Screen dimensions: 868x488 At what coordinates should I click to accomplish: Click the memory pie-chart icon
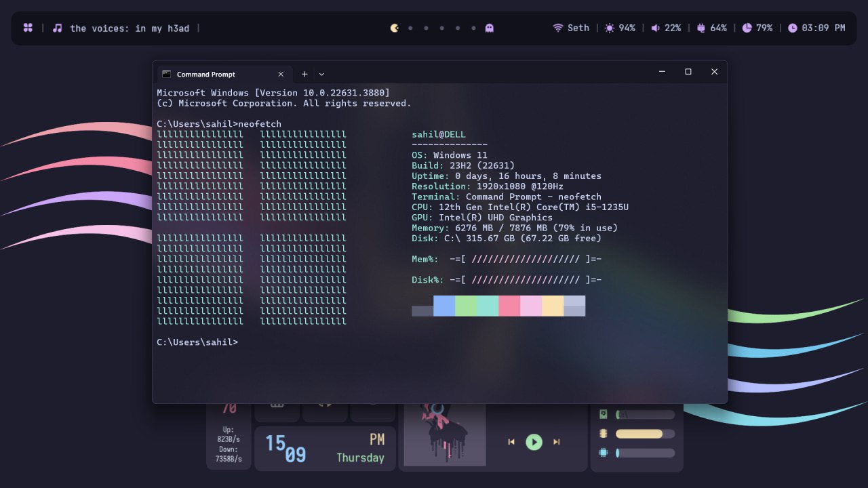(x=747, y=28)
